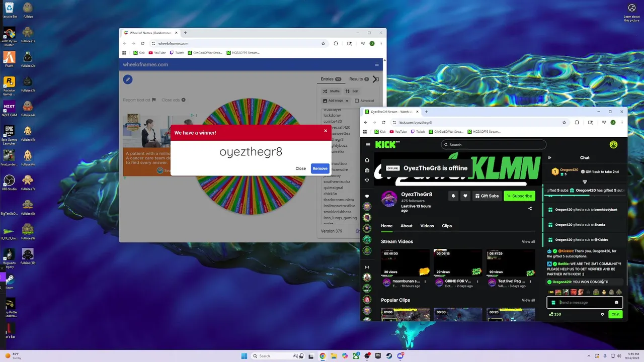Enable the Advanced checkbox
Image resolution: width=644 pixels, height=362 pixels.
click(x=357, y=101)
